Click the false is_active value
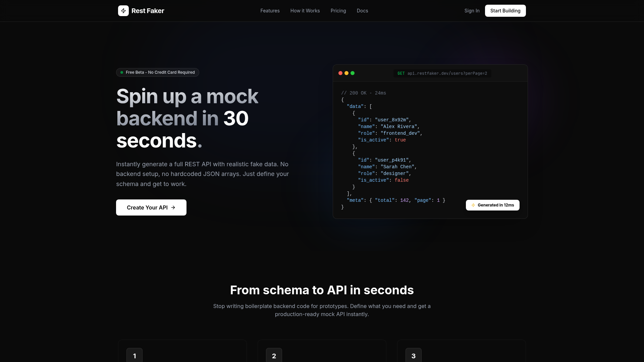This screenshot has height=362, width=644. pos(401,180)
